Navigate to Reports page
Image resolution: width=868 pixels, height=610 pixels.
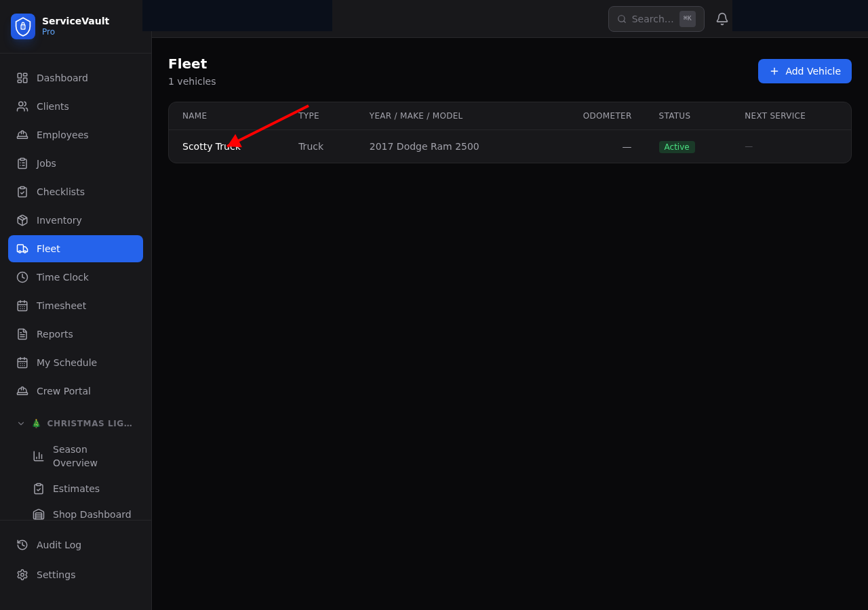[54, 334]
